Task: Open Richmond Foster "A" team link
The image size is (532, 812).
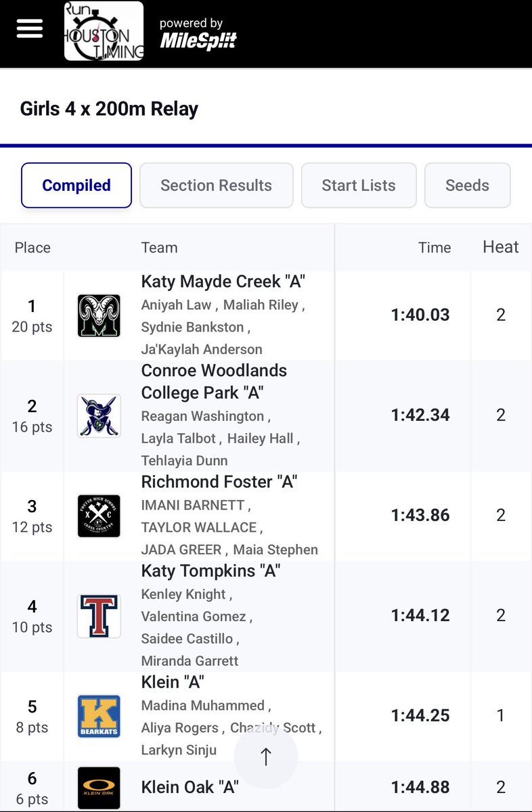Action: 219,482
